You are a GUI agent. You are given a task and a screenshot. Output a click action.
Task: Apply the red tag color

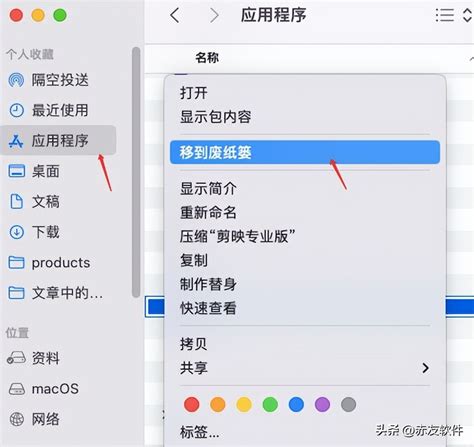tap(192, 404)
